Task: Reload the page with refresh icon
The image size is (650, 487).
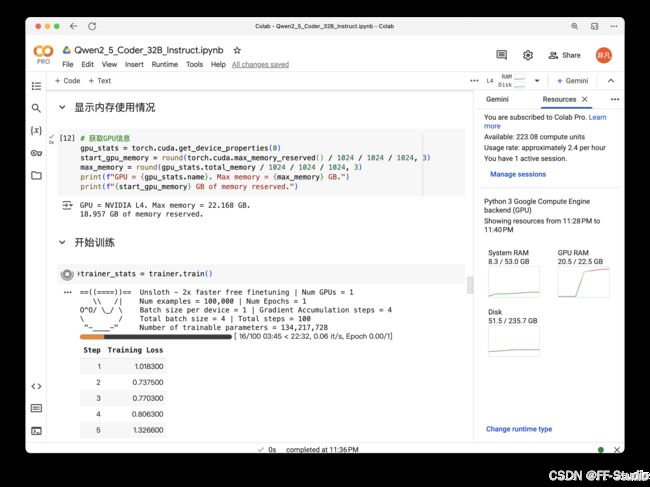Action: click(x=92, y=26)
